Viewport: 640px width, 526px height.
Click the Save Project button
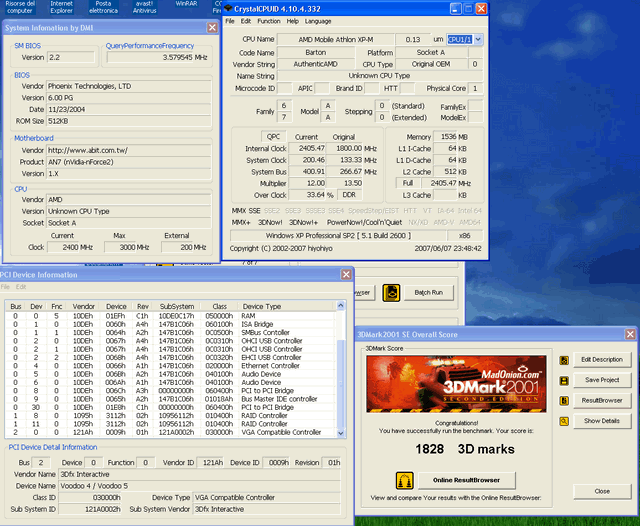click(x=602, y=380)
